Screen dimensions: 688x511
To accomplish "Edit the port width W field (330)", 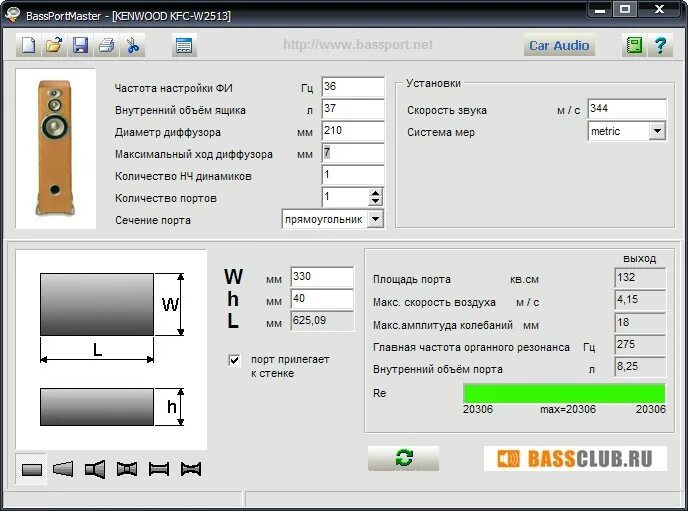I will click(322, 276).
